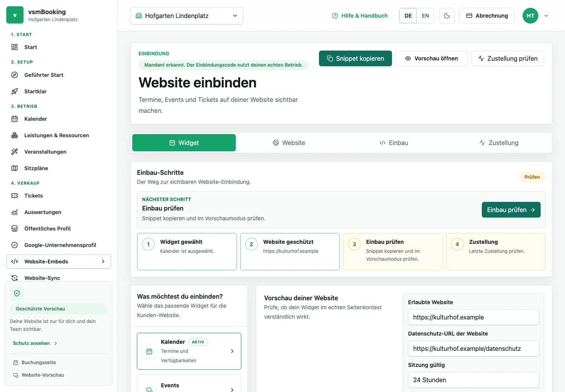This screenshot has height=392, width=565.
Task: Click the Google-Unternehmensprofil badge icon
Action: (x=15, y=245)
